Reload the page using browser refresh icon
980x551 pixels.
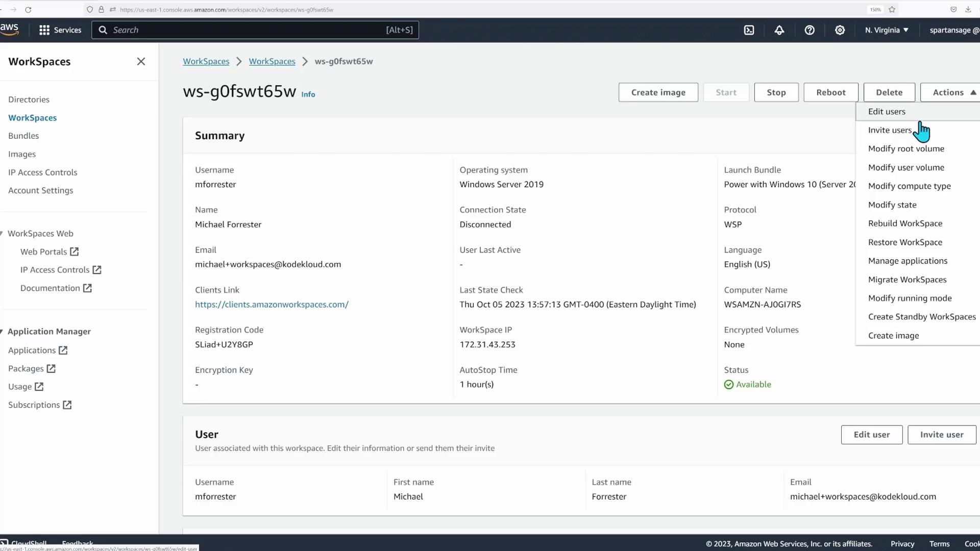pos(28,9)
